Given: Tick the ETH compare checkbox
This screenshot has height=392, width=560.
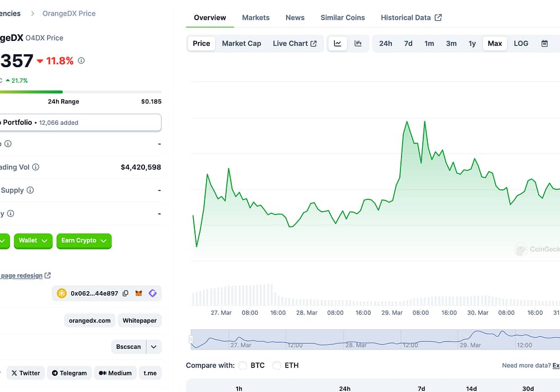Looking at the screenshot, I should click(x=277, y=365).
